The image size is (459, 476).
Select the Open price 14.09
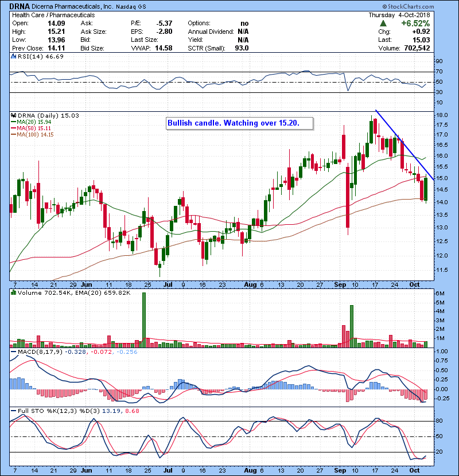click(x=56, y=24)
